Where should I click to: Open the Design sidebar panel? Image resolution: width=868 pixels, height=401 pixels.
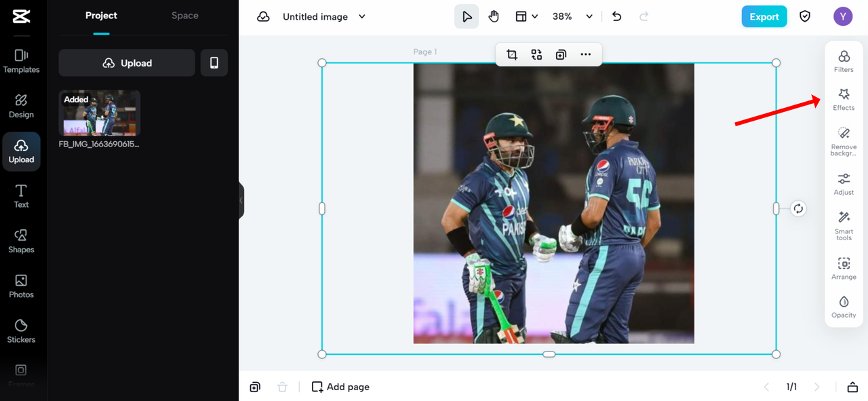(x=21, y=107)
